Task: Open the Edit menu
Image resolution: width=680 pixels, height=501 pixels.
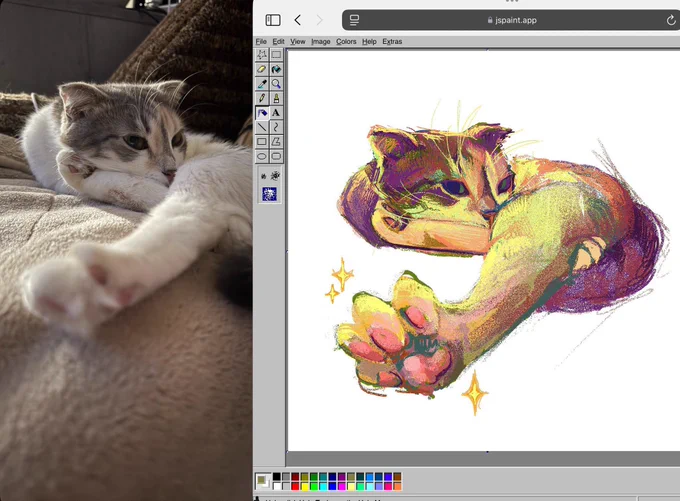Action: [x=278, y=41]
